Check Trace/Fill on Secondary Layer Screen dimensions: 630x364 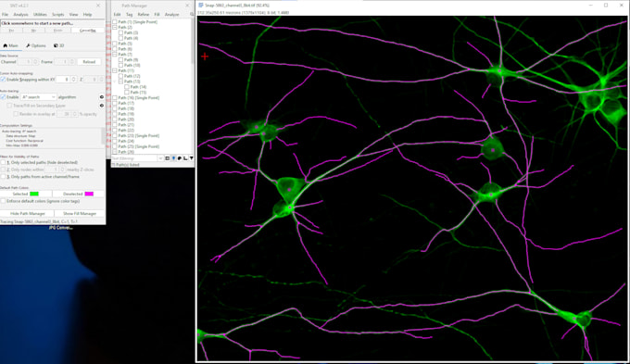pos(9,106)
